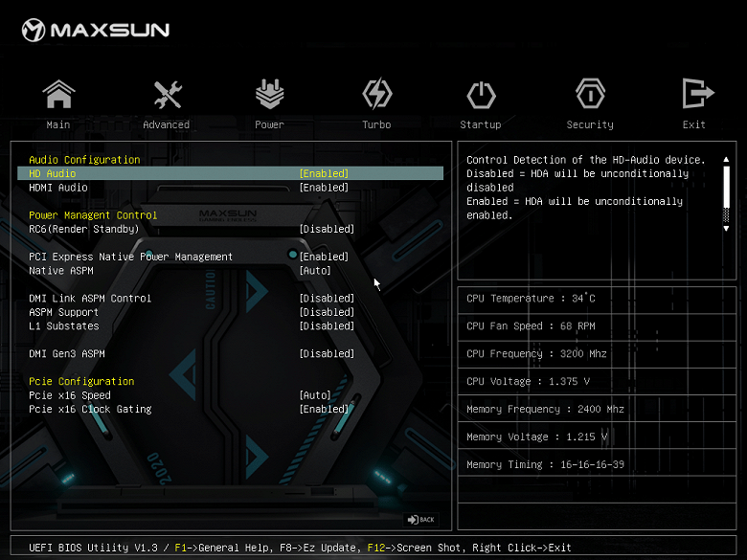
Task: Open Pcie x16 Speed [Auto] value
Action: (x=315, y=395)
